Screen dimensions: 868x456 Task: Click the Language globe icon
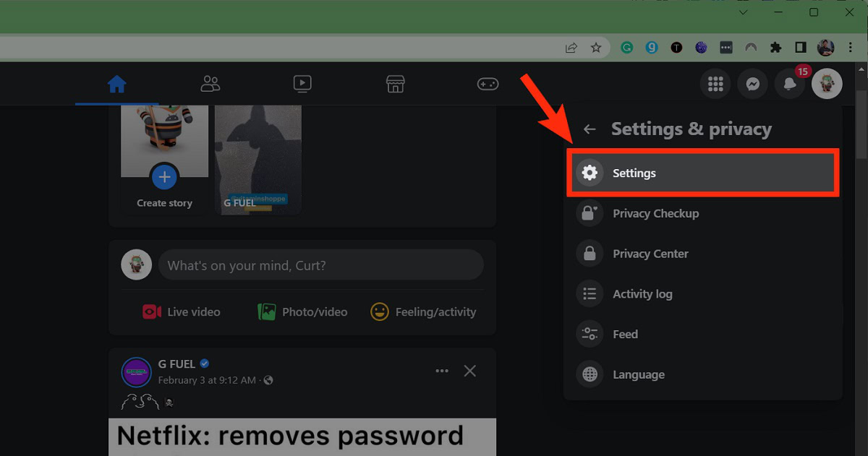coord(590,374)
